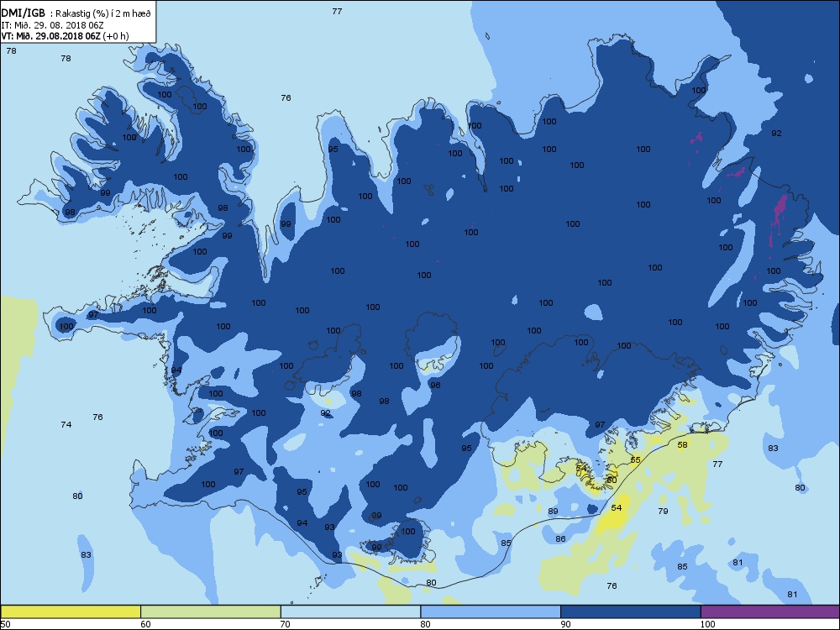The width and height of the screenshot is (840, 630).
Task: Click the 'DMI/IGB : Rakastig (%)' title text
Action: point(76,13)
